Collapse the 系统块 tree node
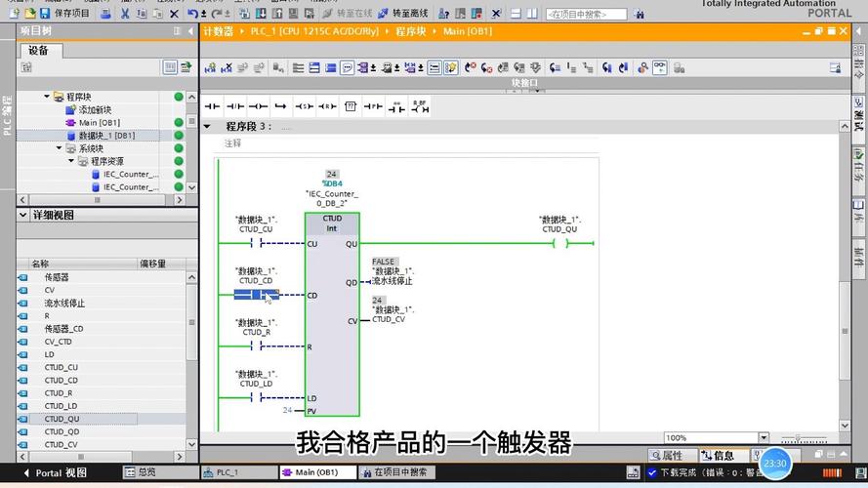The width and height of the screenshot is (868, 488). [59, 148]
